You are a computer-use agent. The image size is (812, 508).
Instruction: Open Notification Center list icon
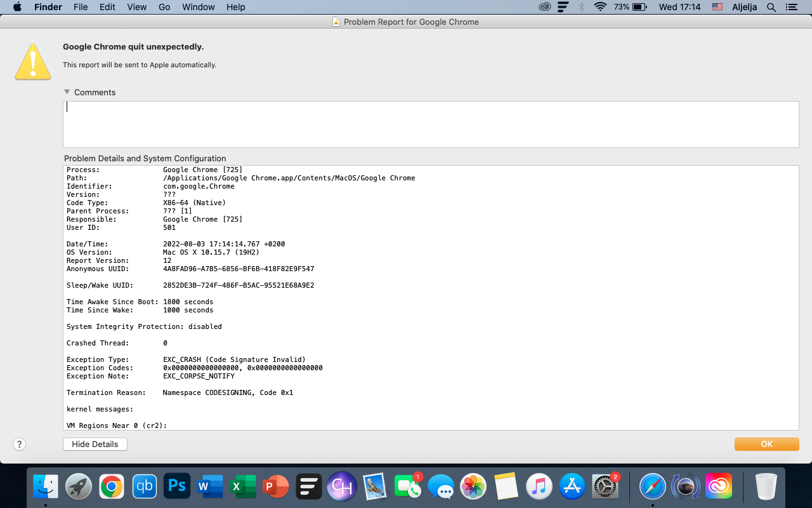pyautogui.click(x=791, y=7)
